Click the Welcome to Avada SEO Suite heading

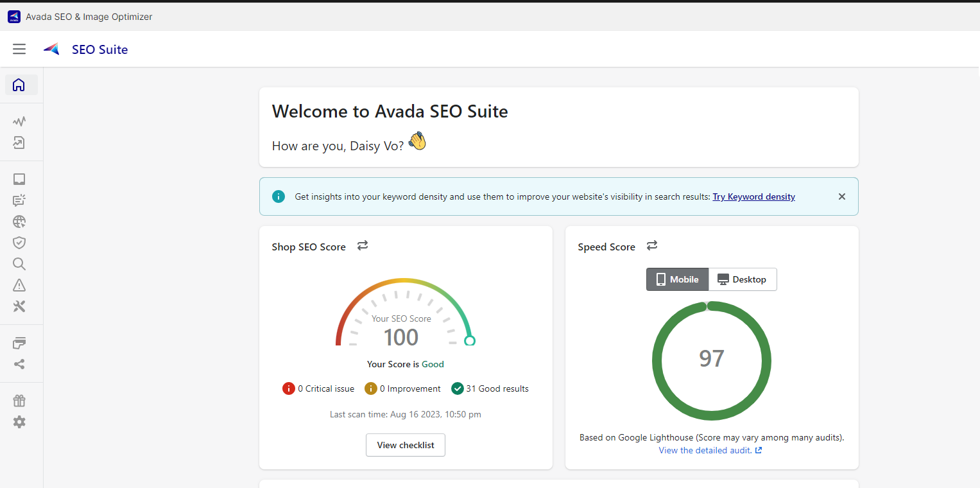point(390,111)
